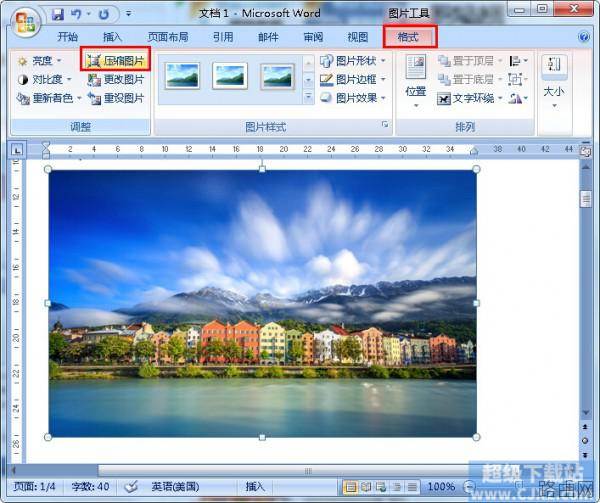Apply the first picture style thumbnail
Image resolution: width=600 pixels, height=503 pixels.
click(182, 76)
